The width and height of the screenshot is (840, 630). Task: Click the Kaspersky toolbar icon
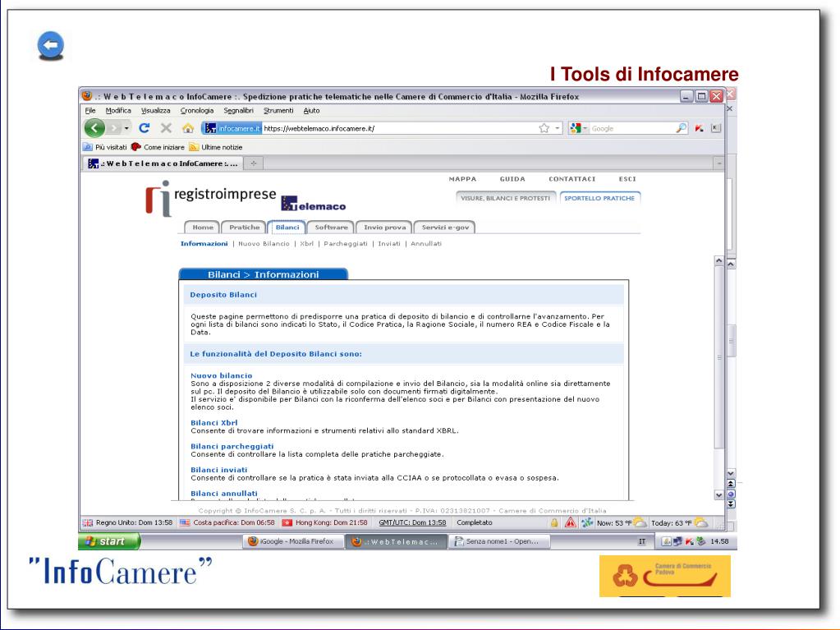(x=699, y=129)
